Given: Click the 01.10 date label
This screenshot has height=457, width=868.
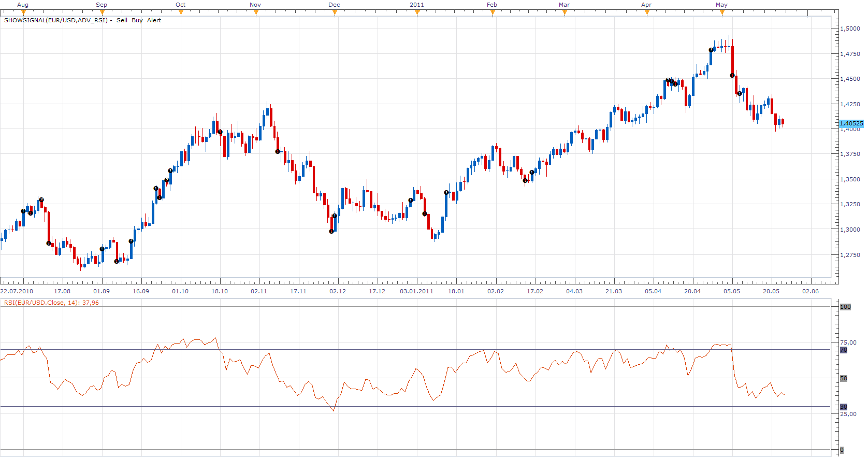Looking at the screenshot, I should pos(180,291).
